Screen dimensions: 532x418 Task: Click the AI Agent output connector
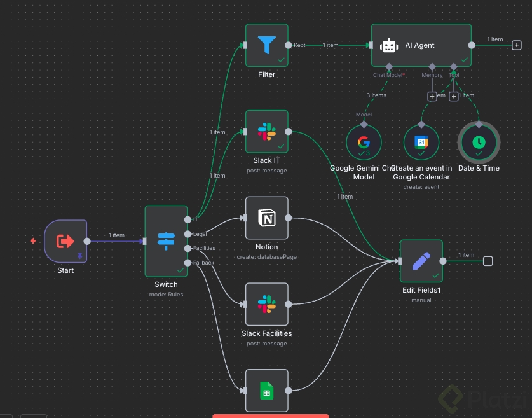coord(472,45)
